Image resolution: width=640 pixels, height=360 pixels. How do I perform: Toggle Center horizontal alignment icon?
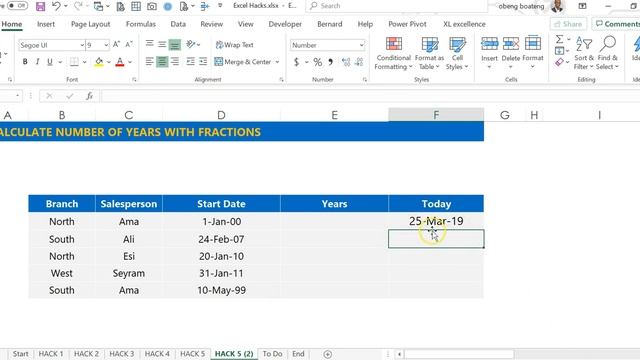(x=162, y=62)
